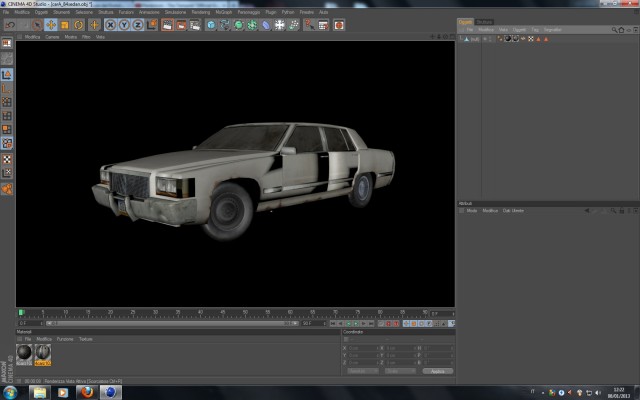Click the live selection cursor tool
Screen dimensions: 640x400
[x=37, y=25]
